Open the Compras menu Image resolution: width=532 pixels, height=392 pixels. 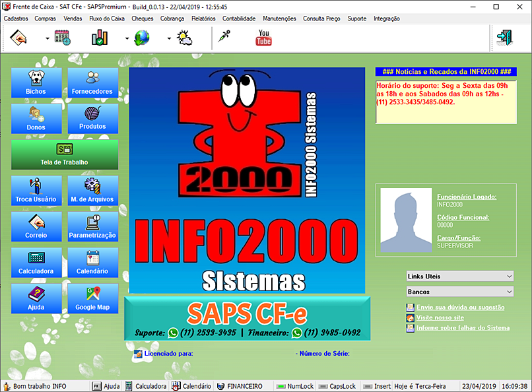[45, 18]
